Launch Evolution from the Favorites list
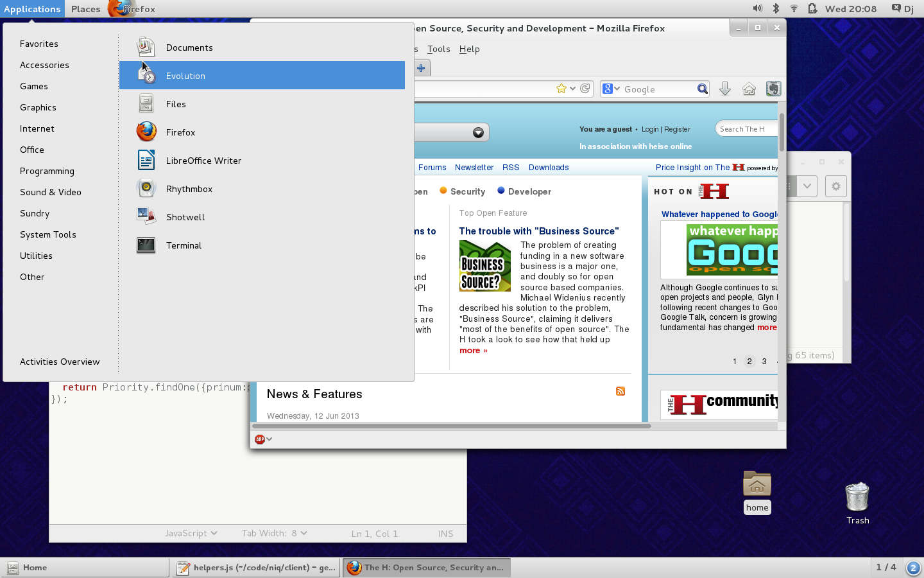Screen dimensions: 924x578 coord(185,76)
